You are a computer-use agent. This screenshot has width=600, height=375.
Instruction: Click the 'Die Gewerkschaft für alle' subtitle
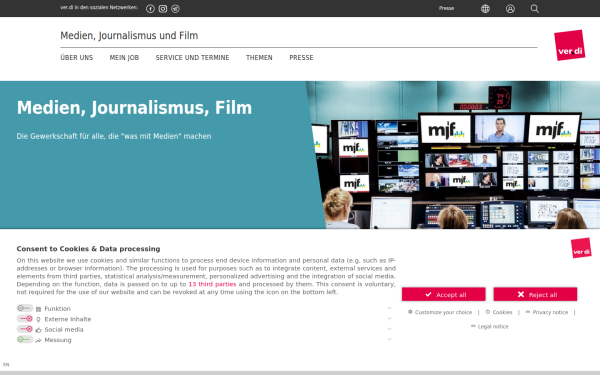point(114,136)
